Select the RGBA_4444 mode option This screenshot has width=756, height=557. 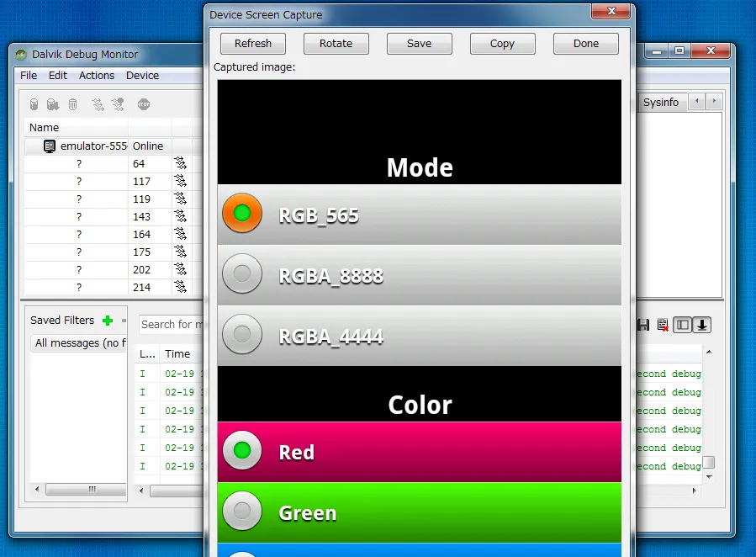pyautogui.click(x=242, y=334)
